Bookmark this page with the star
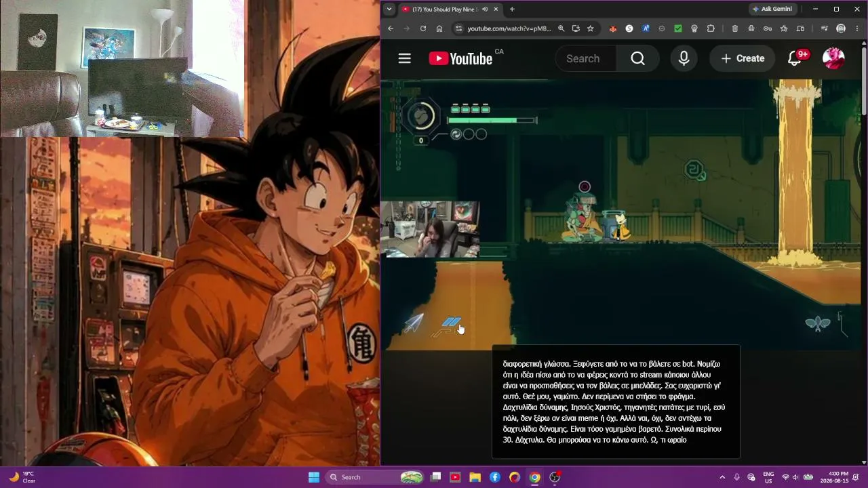 click(x=591, y=28)
